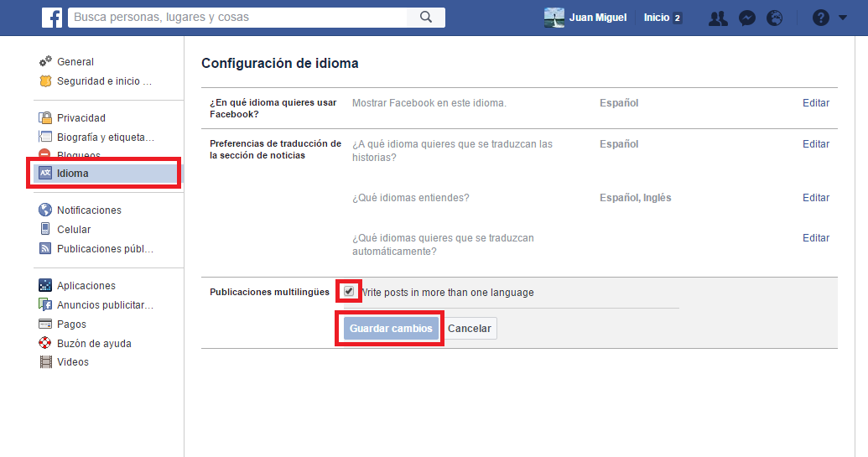Click the Publicaciones públicas feed icon
The width and height of the screenshot is (868, 457).
[45, 248]
